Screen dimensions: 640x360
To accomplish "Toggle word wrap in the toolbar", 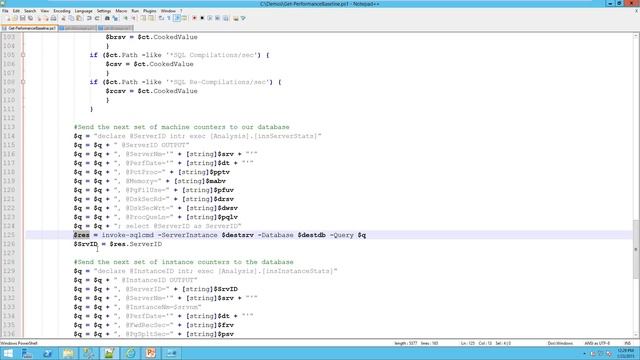I will 161,18.
